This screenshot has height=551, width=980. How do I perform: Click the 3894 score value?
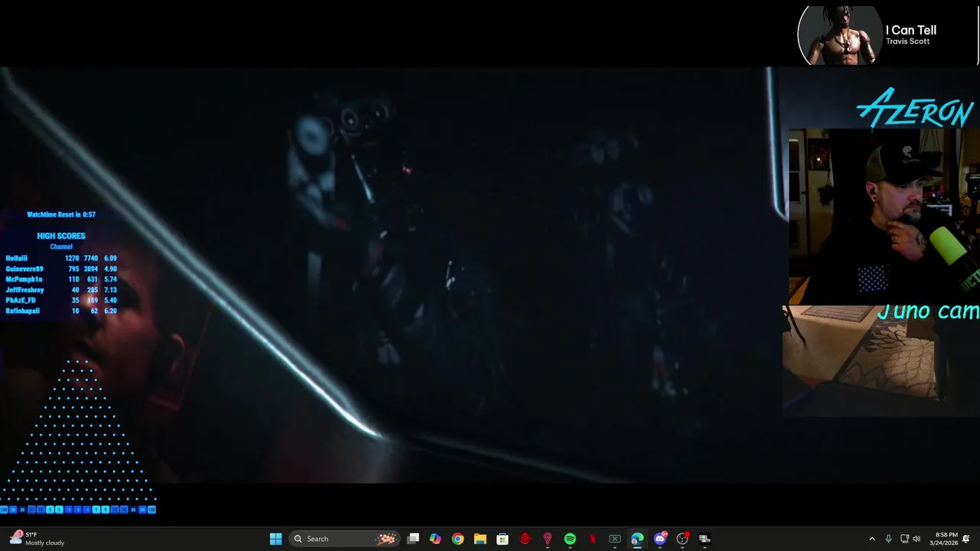coord(90,269)
